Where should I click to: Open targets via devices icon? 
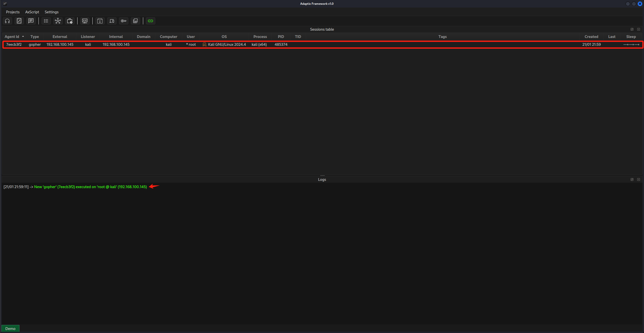(x=112, y=21)
